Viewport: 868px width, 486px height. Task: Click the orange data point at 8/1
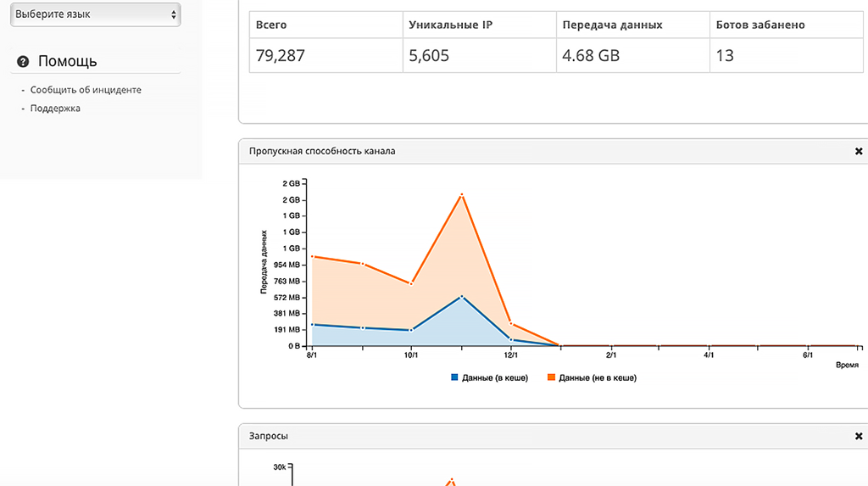[313, 256]
